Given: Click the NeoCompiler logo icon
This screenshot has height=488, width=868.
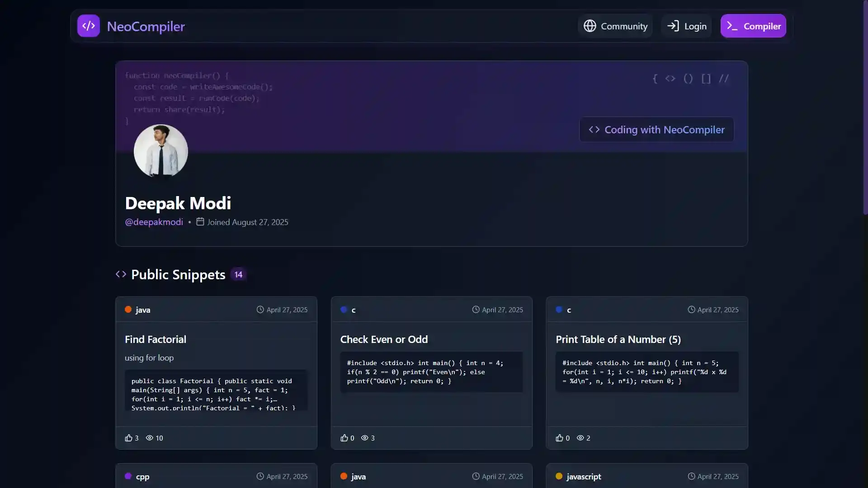Looking at the screenshot, I should click(89, 26).
